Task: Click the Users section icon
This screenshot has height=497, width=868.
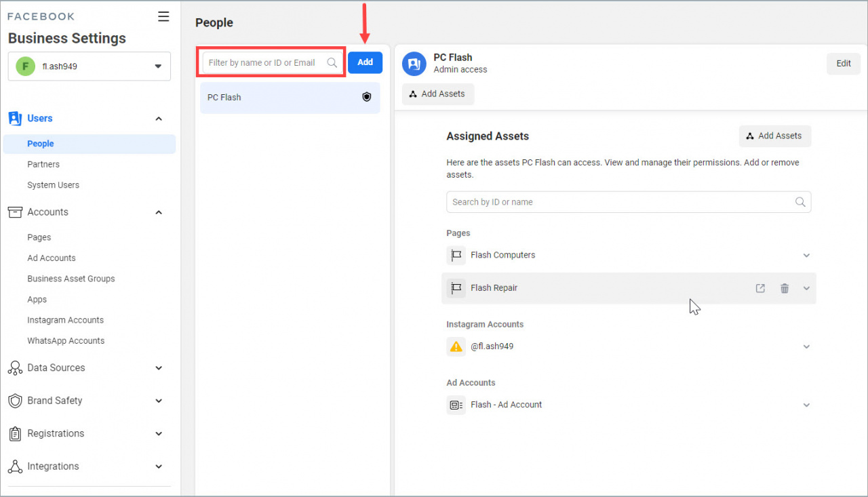Action: click(15, 119)
